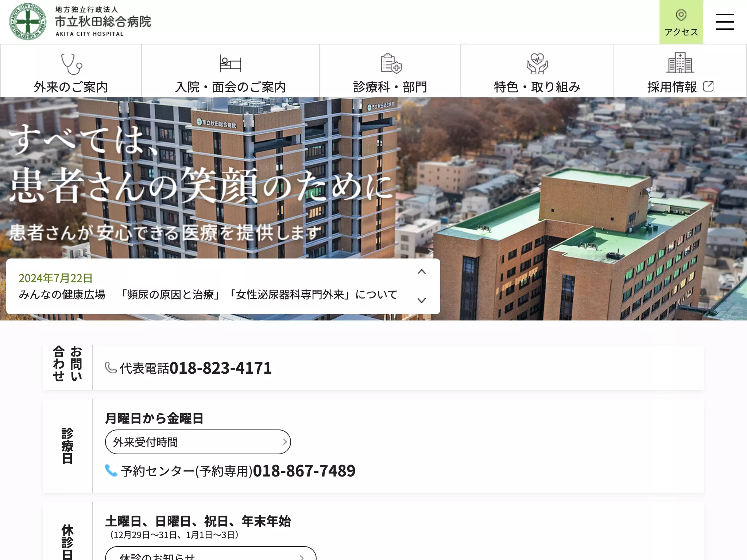Click the gray phone icon by 代表電話
Screen dimensions: 747x560
[111, 367]
